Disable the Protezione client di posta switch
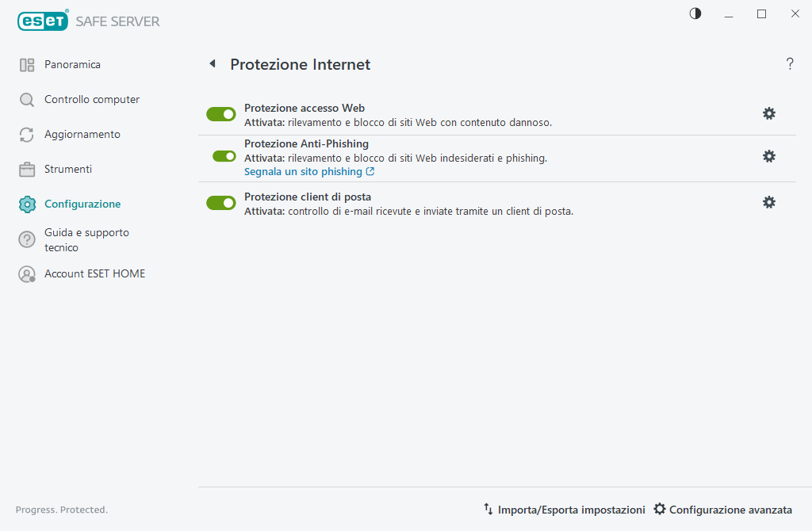The width and height of the screenshot is (812, 531). [x=220, y=202]
